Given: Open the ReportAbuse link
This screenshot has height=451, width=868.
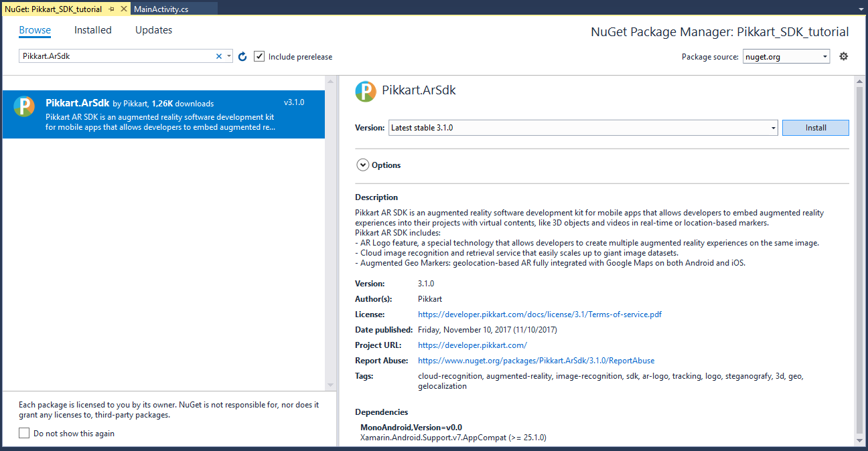Looking at the screenshot, I should point(536,360).
